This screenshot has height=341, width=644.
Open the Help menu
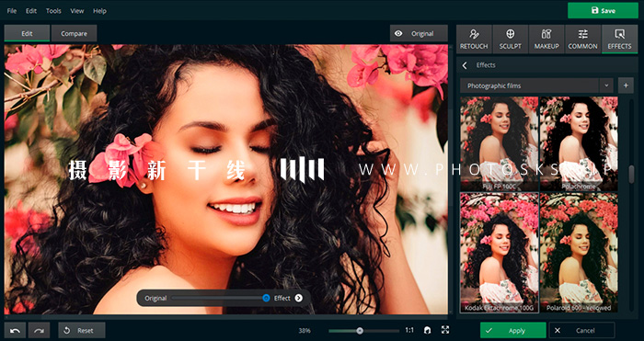point(99,11)
